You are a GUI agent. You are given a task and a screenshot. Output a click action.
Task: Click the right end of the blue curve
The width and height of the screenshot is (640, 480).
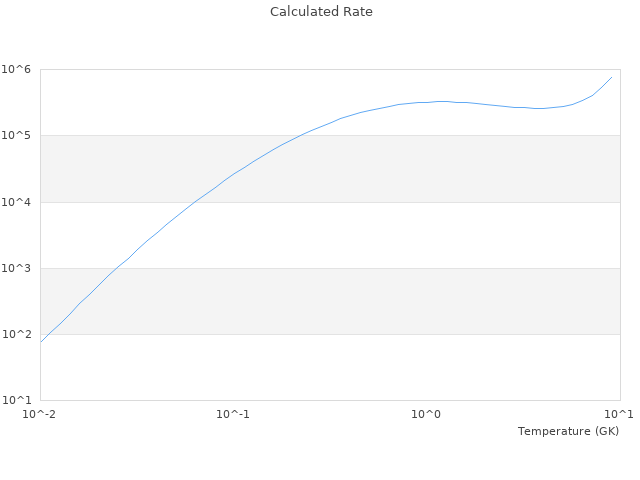tap(612, 77)
